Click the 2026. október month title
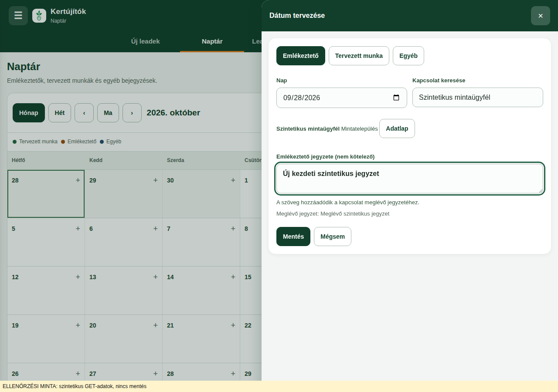Screen dimensions: 558x392 [174, 113]
